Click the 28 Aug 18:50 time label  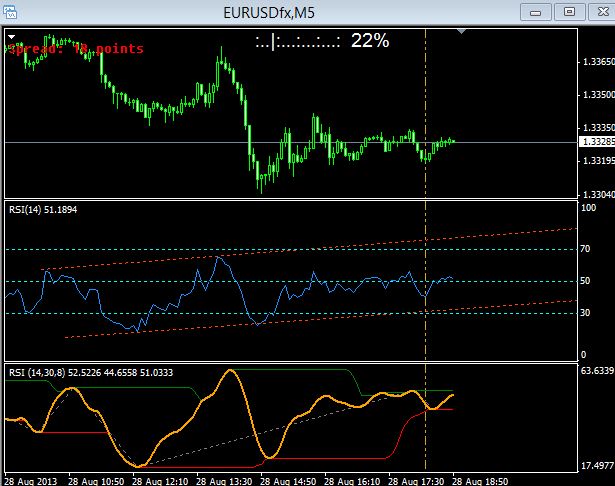(480, 481)
